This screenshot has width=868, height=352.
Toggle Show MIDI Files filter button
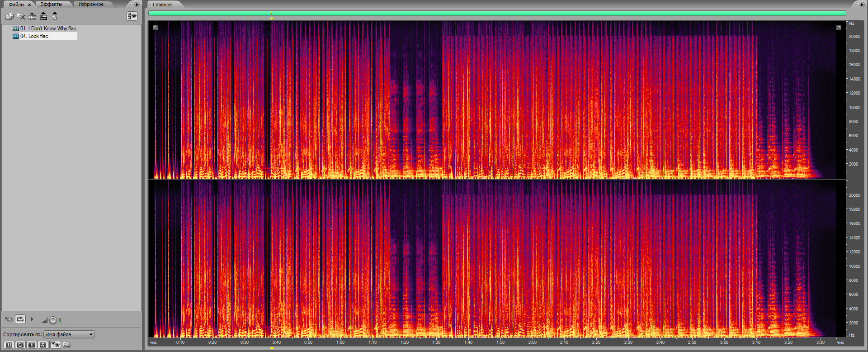(x=43, y=345)
